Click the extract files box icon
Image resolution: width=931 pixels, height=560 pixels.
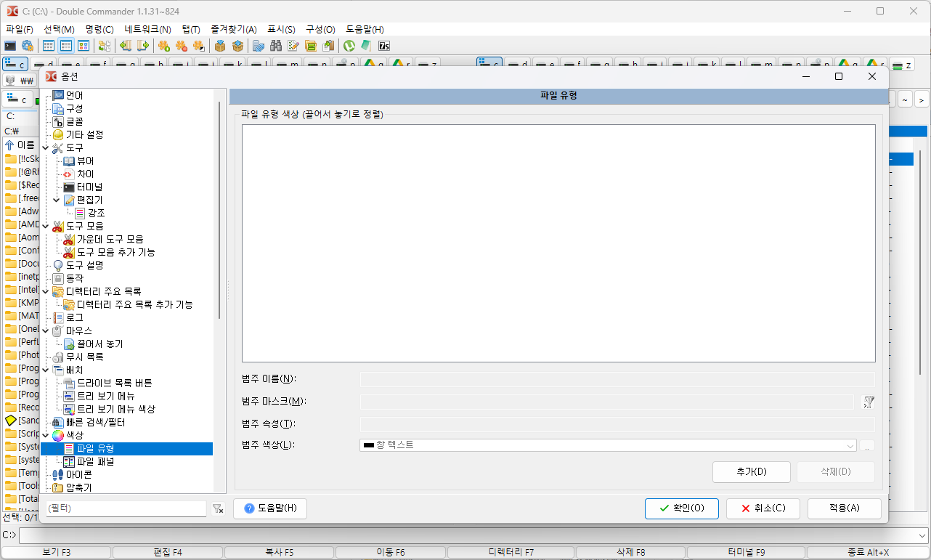(237, 46)
